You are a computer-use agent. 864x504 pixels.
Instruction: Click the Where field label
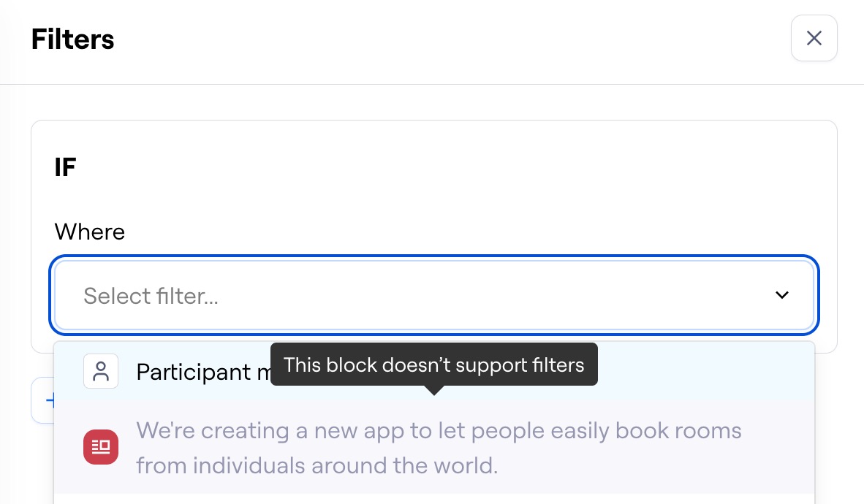point(90,232)
